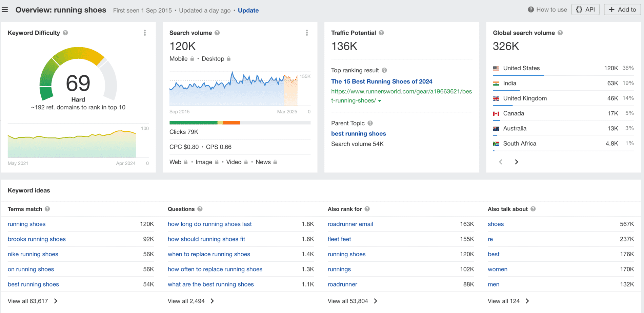The width and height of the screenshot is (644, 313).
Task: Open the Keyword Difficulty options menu
Action: [x=145, y=33]
